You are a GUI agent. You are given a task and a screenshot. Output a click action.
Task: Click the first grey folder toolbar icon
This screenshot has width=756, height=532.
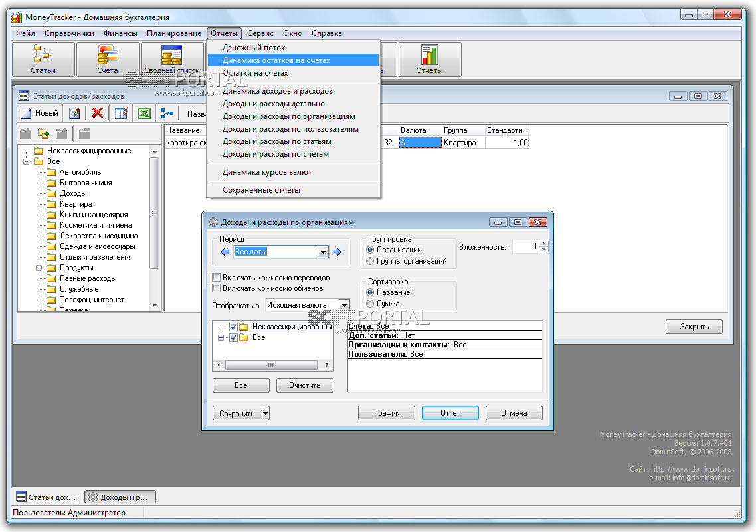pyautogui.click(x=25, y=133)
